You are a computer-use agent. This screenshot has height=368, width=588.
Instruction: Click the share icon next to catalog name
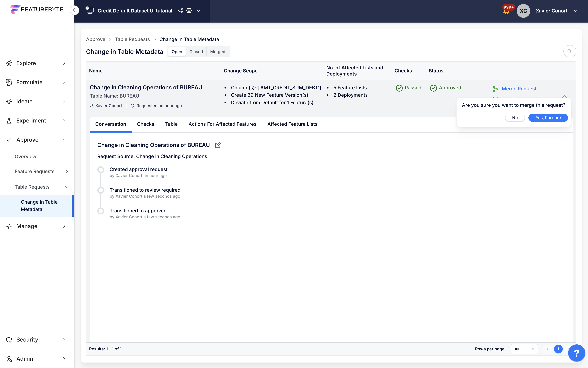[181, 11]
